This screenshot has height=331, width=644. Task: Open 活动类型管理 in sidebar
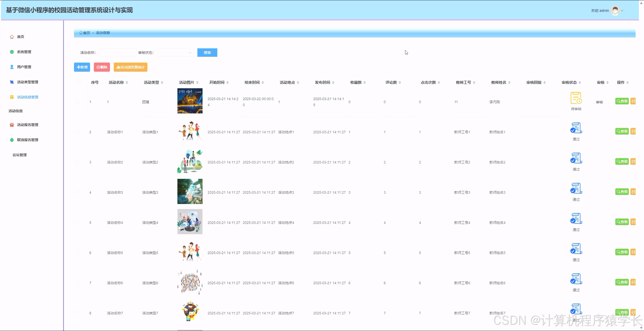pos(27,82)
